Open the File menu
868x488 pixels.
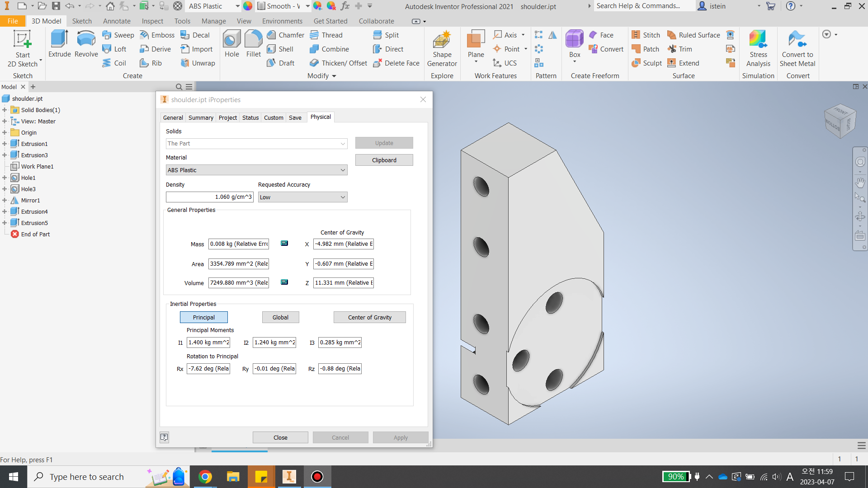pos(13,21)
